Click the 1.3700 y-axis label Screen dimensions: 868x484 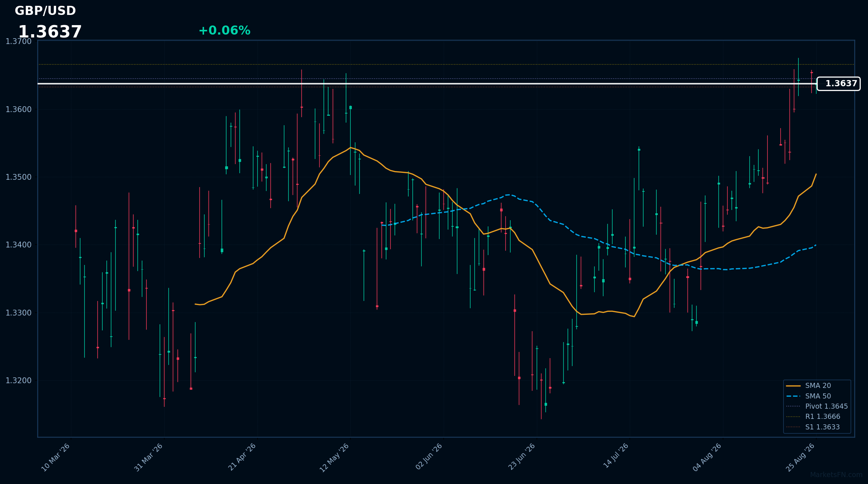click(19, 41)
